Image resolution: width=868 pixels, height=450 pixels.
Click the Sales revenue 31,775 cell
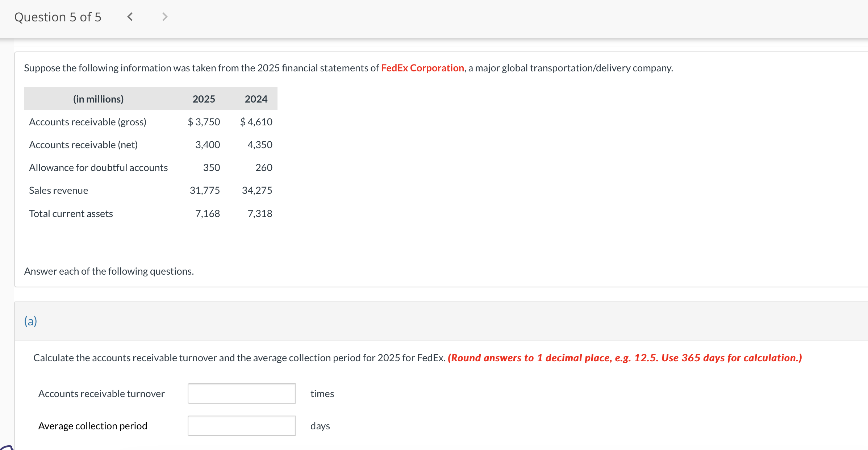(x=205, y=190)
